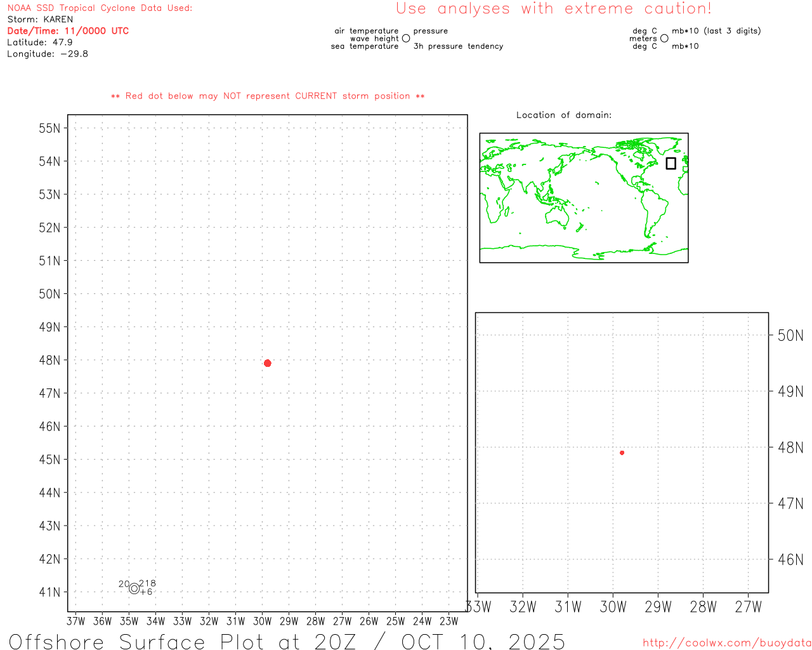
Task: Click the '23W' longitude label
Action: (x=449, y=621)
